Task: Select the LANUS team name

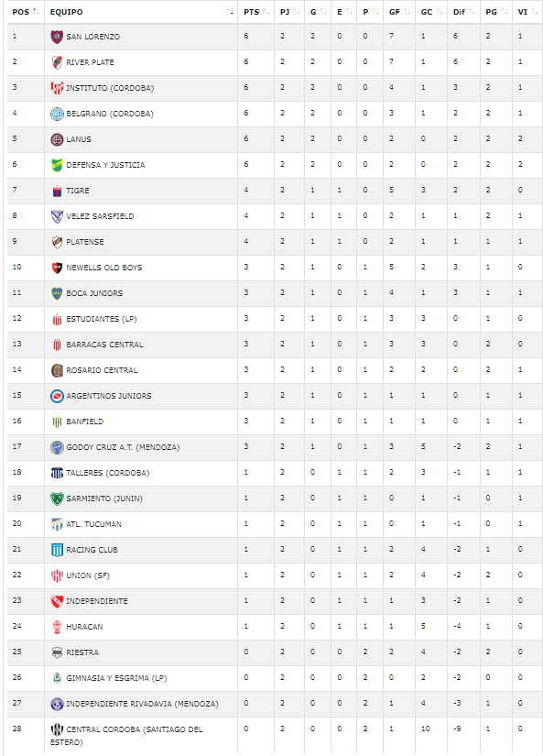Action: click(x=79, y=139)
